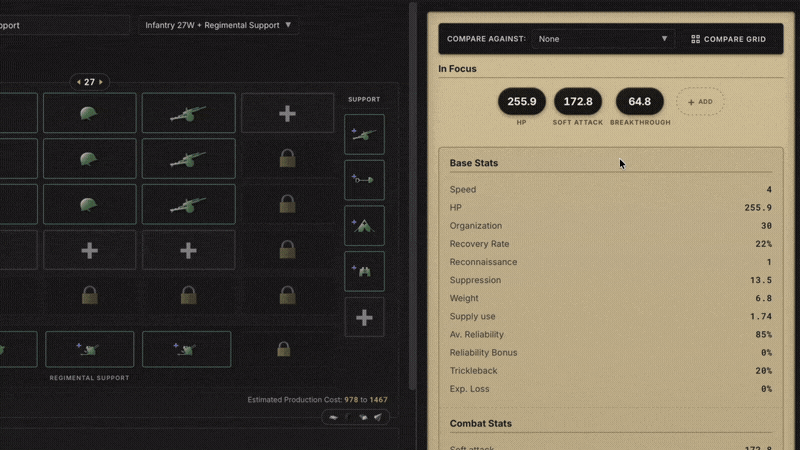Click the COMPARE AGAINST label
The image size is (800, 450).
click(x=486, y=39)
